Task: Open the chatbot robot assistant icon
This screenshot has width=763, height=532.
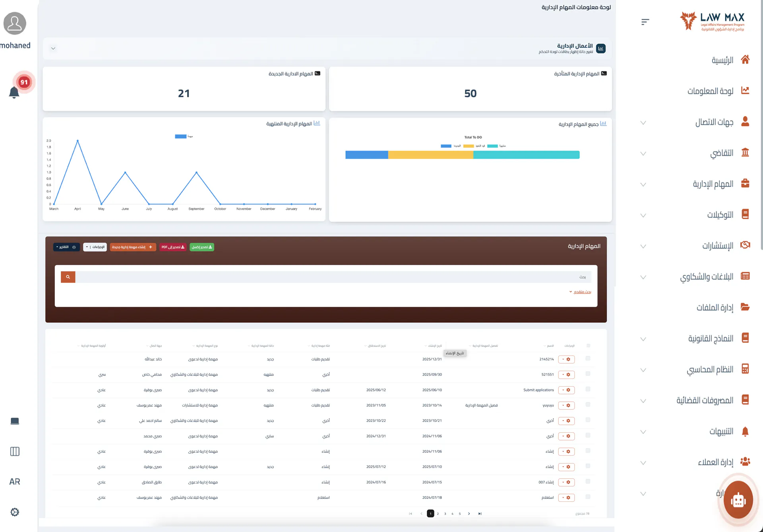Action: coord(738,500)
